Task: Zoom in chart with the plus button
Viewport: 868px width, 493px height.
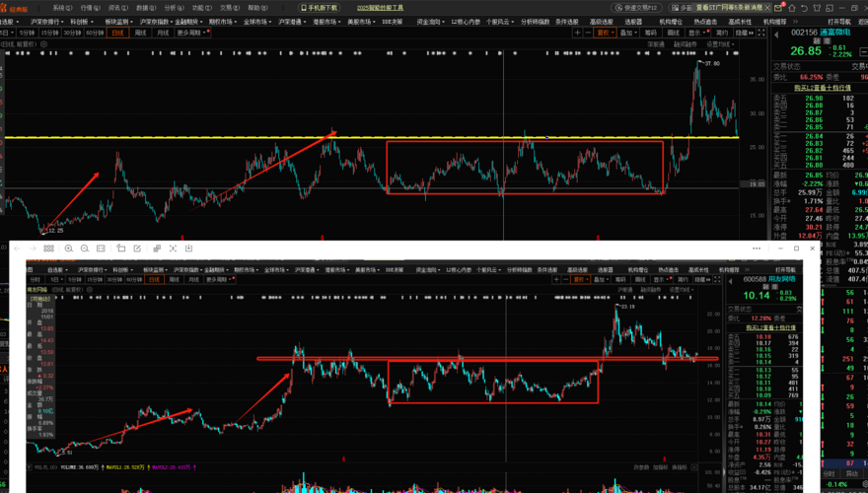Action: [x=577, y=33]
